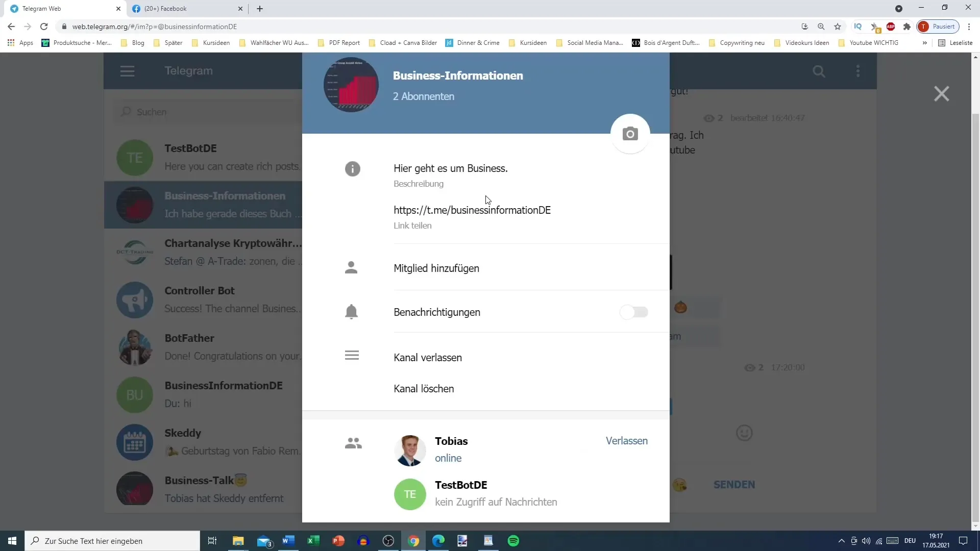This screenshot has height=551, width=980.
Task: Open the Blog bookmark folder
Action: [x=133, y=43]
